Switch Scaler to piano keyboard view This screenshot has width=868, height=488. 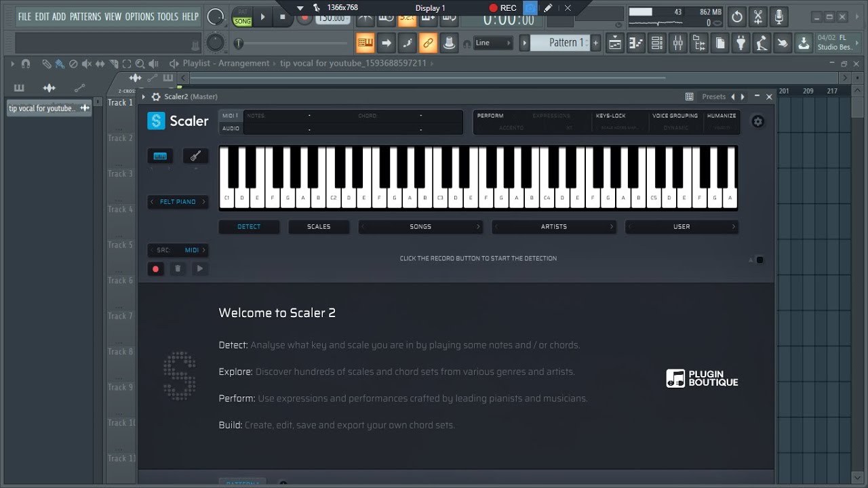160,156
